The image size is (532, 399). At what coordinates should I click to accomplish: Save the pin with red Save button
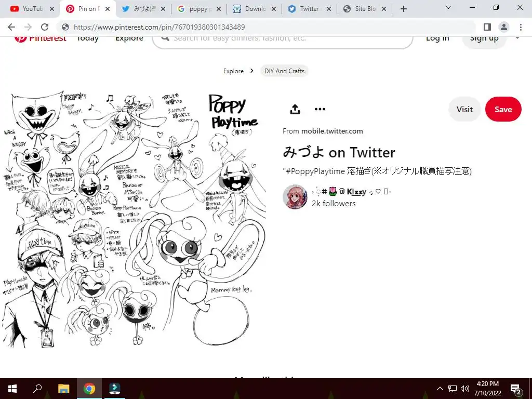click(503, 109)
